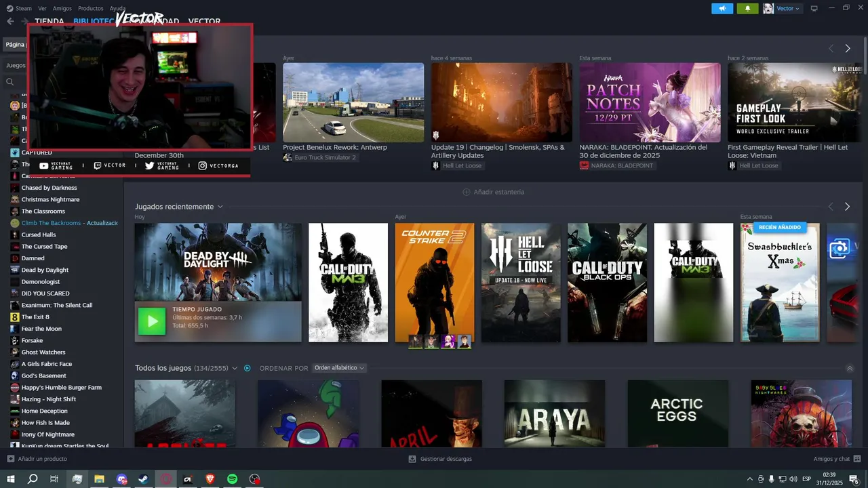Open Arctic Eggs cover in all games

coord(678,413)
